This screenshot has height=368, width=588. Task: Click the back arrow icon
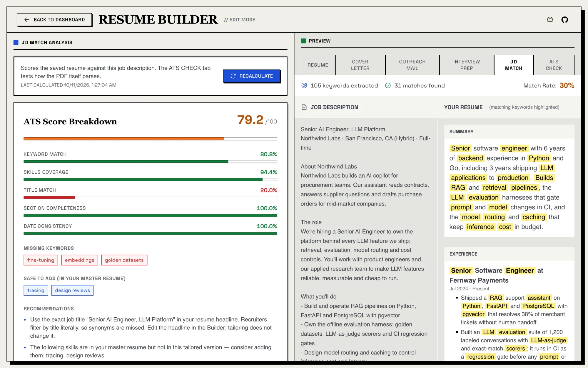[27, 19]
